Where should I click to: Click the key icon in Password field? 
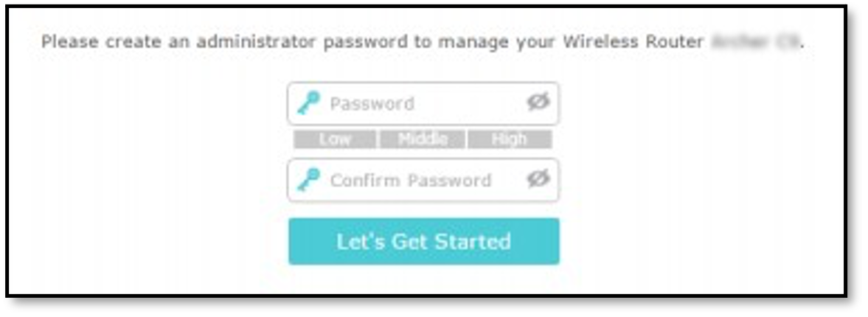308,103
